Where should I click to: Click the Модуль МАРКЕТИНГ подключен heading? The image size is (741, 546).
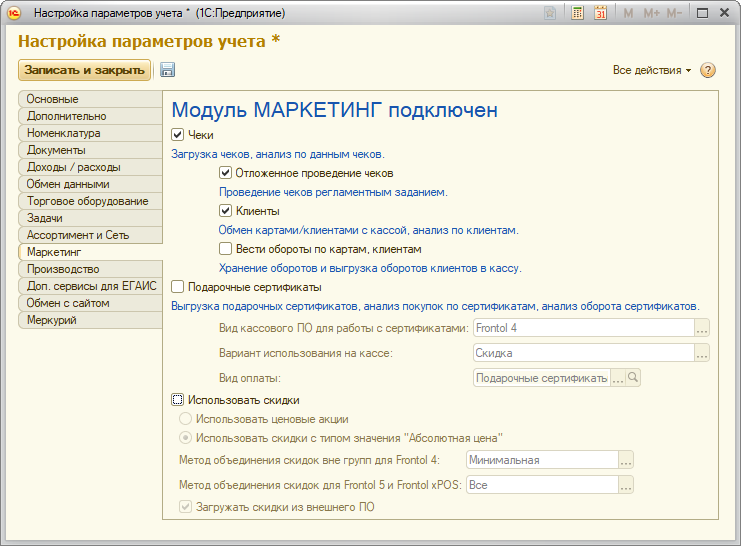click(x=335, y=110)
